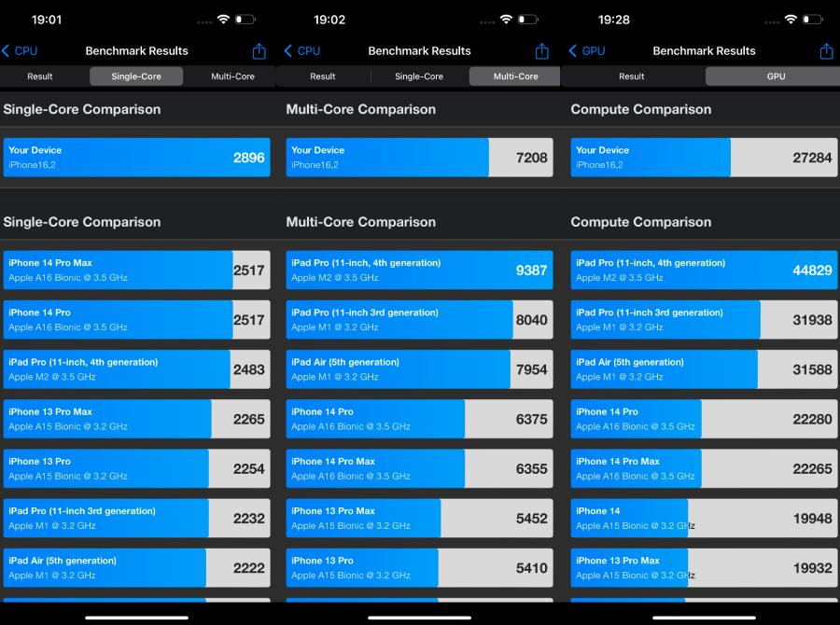Switch to Result tab on the GPU screen
Screen dimensions: 840x625
point(632,76)
